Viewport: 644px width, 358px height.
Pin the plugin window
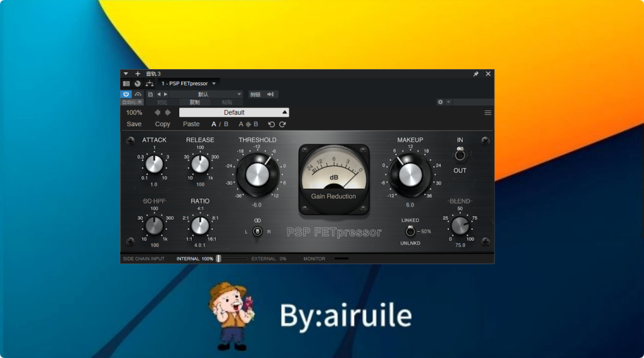475,74
